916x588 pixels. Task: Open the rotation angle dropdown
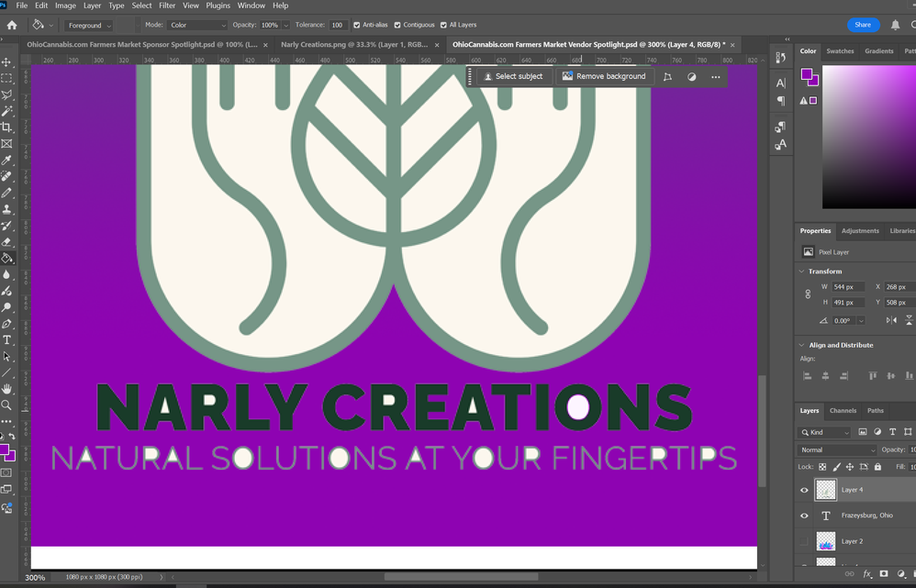tap(861, 320)
